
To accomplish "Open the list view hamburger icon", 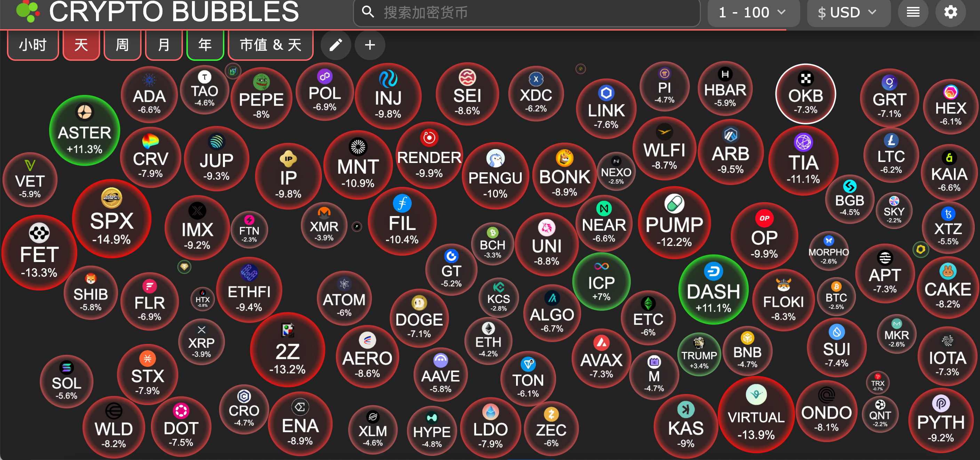I will click(x=913, y=12).
